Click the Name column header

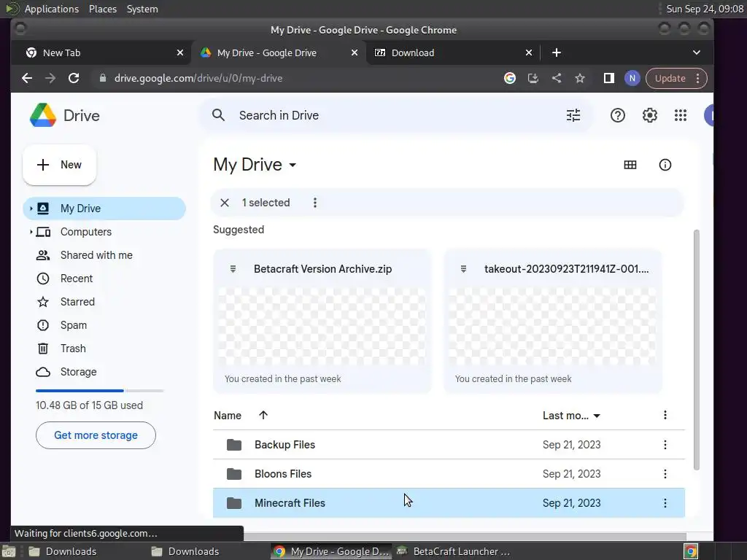(x=228, y=415)
